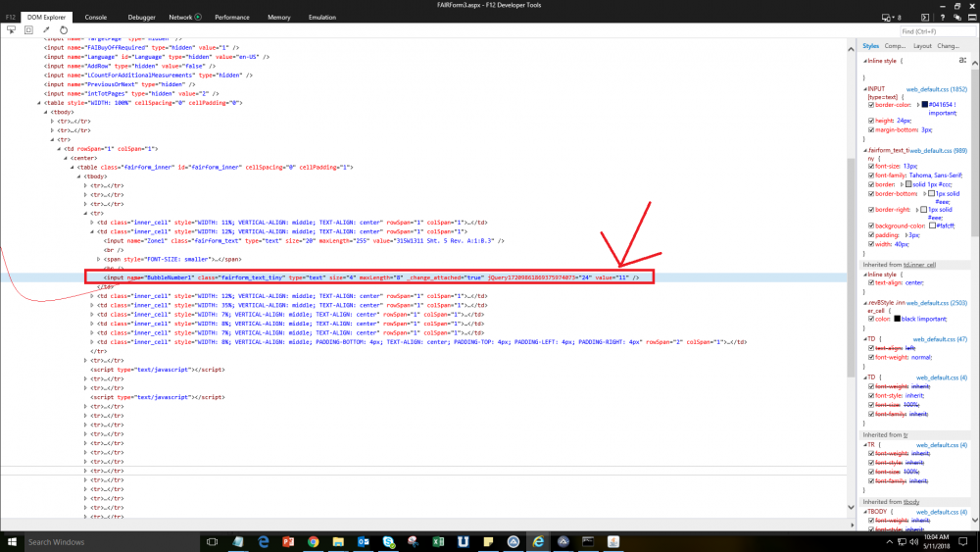
Task: Open the help question mark icon
Action: point(943,18)
